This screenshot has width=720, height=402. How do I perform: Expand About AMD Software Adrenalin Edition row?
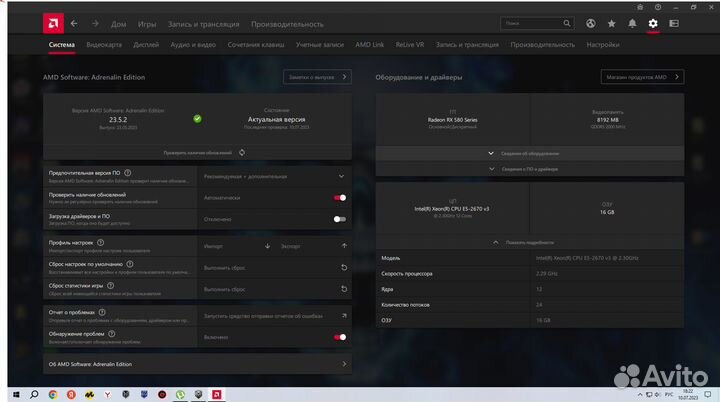(x=197, y=364)
